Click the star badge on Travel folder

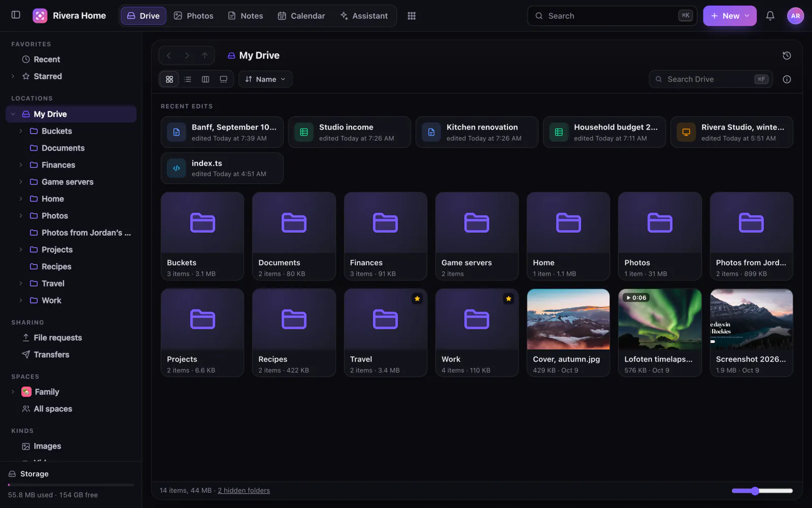[417, 299]
